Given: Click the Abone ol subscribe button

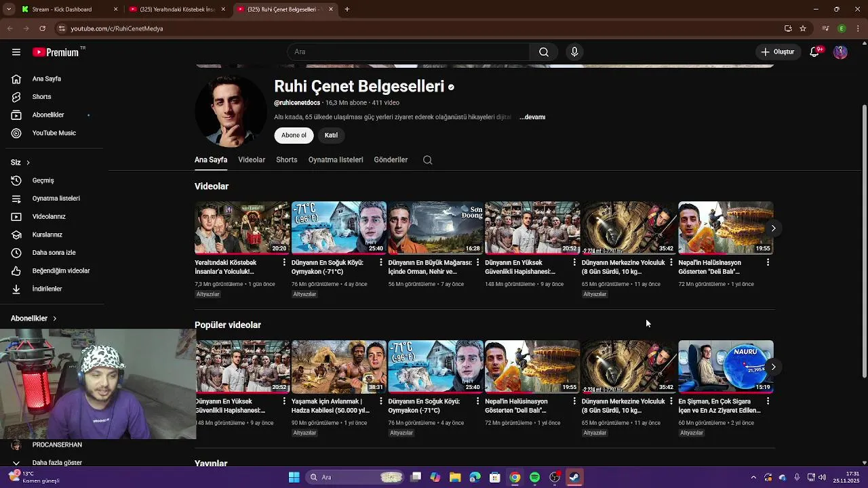Looking at the screenshot, I should pos(294,136).
